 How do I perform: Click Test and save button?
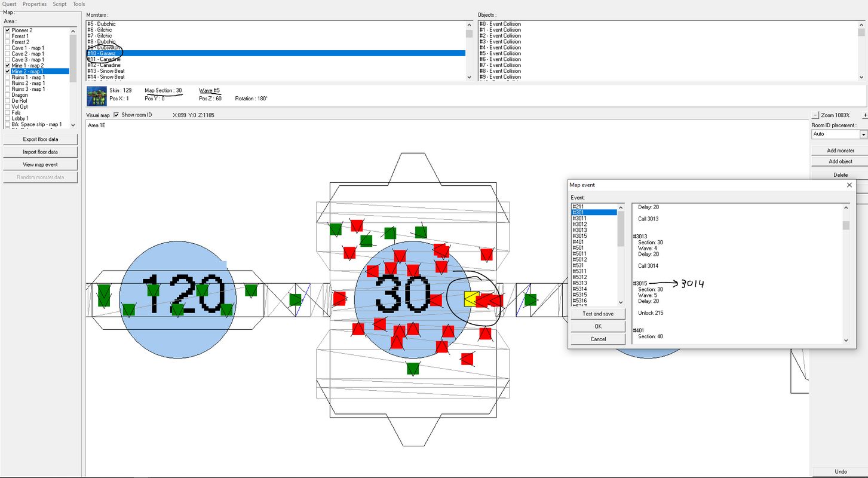(x=598, y=314)
